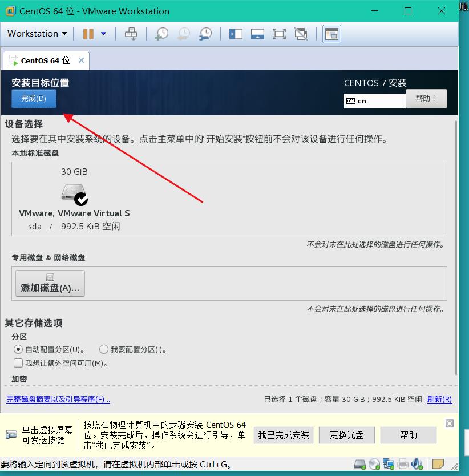Click 添加磁盘(A)… button
The width and height of the screenshot is (469, 476).
pyautogui.click(x=50, y=283)
